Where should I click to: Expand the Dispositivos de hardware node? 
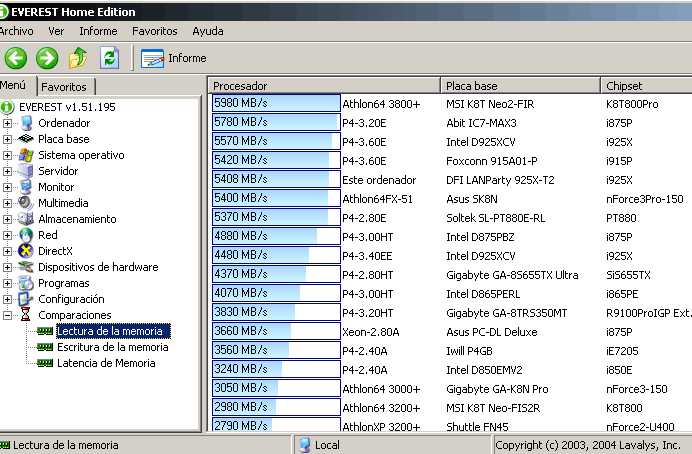(x=7, y=267)
